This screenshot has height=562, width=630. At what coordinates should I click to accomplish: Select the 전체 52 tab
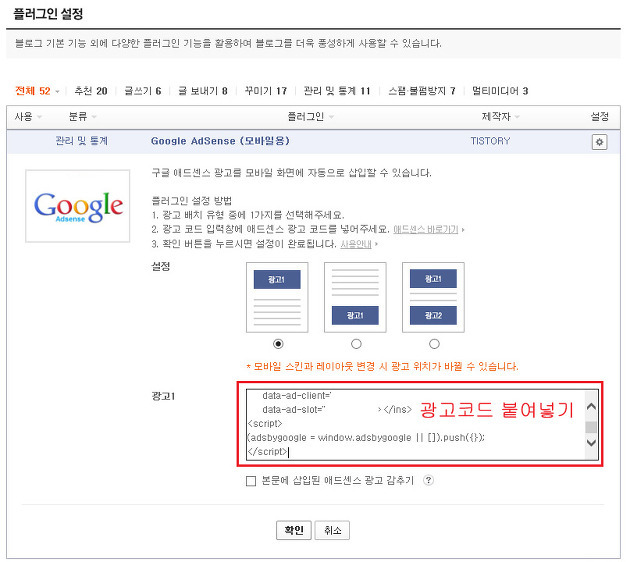click(33, 91)
